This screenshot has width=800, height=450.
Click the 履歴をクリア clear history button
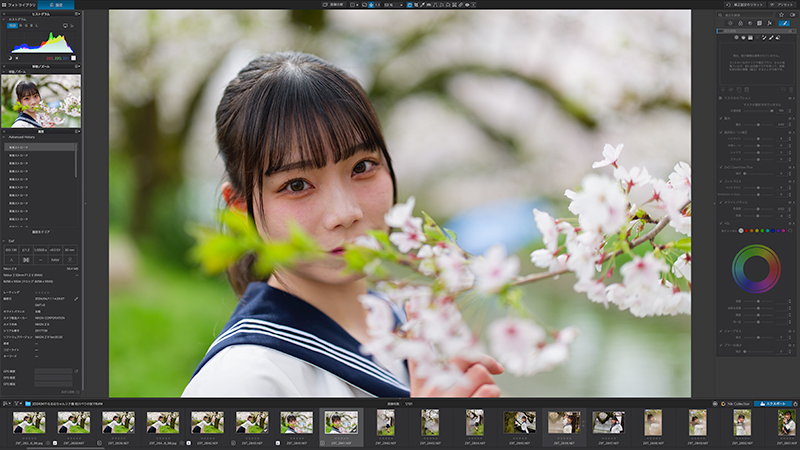(x=41, y=232)
